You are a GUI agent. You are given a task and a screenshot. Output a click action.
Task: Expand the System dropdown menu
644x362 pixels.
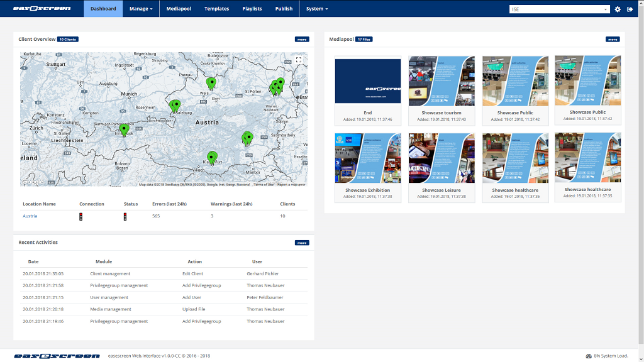point(317,9)
